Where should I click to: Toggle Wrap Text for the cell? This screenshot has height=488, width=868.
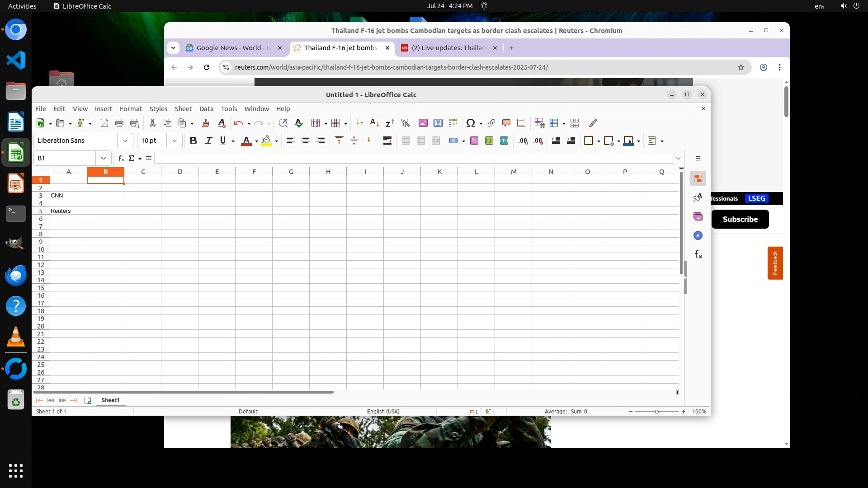387,141
